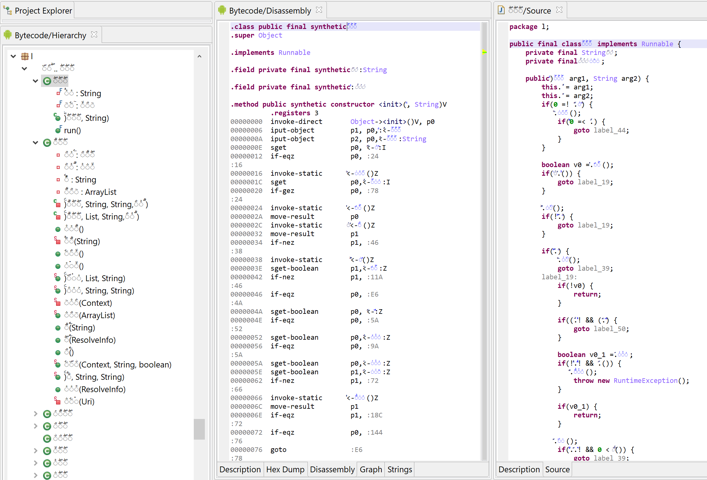Click the green class icon of the highlighted class
The image size is (707, 480).
click(47, 81)
